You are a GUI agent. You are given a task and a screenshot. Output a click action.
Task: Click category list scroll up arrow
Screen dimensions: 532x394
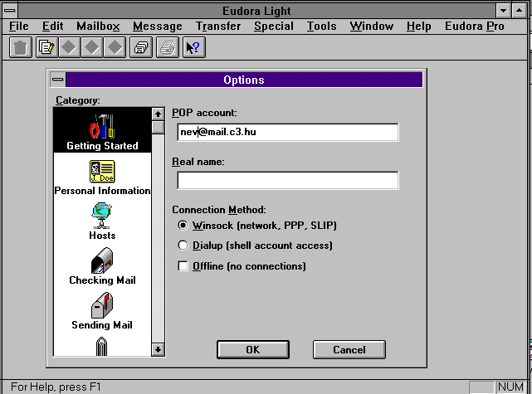[158, 114]
